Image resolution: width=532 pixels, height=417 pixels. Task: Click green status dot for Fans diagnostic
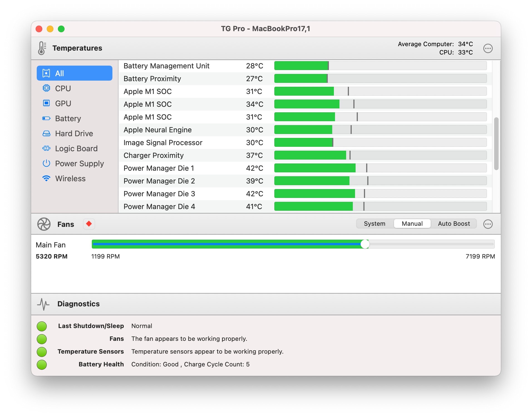pos(42,339)
